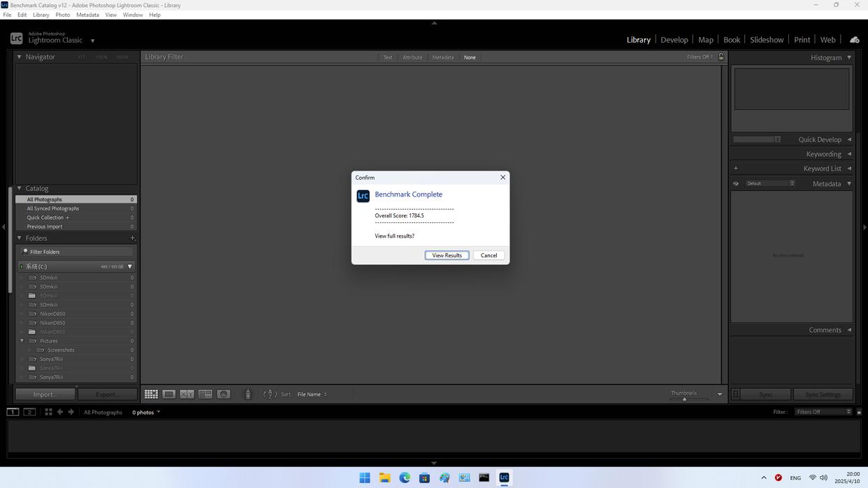The height and width of the screenshot is (488, 868).
Task: Select the Pictures folder in Folders panel
Action: tap(49, 341)
